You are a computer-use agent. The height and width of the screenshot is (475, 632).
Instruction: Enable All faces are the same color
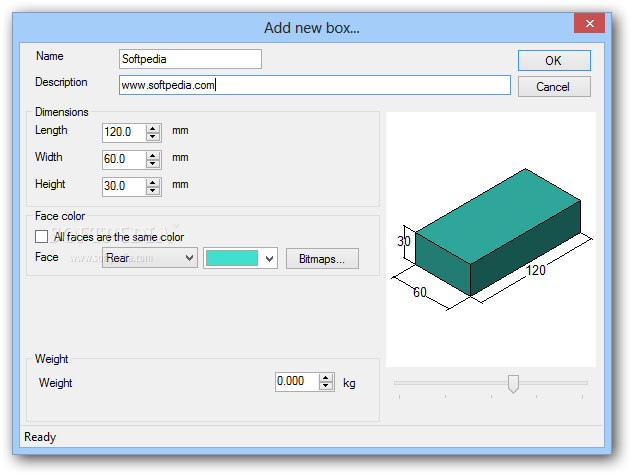(x=42, y=237)
